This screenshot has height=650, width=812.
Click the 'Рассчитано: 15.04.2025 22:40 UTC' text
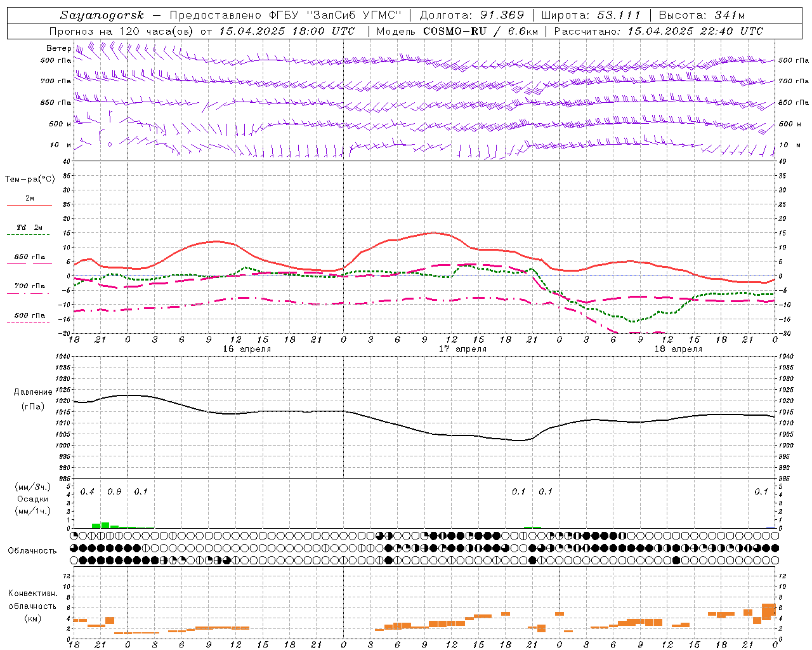coord(658,31)
